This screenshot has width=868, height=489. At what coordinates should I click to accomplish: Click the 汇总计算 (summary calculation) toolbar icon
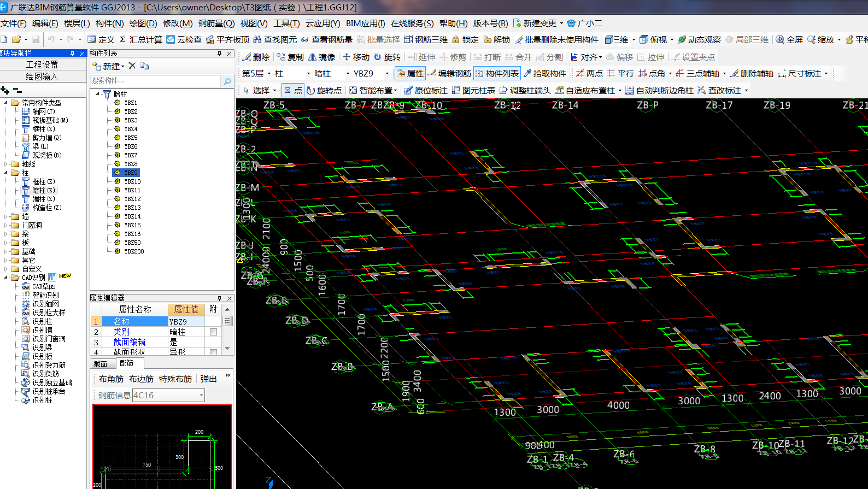[140, 39]
